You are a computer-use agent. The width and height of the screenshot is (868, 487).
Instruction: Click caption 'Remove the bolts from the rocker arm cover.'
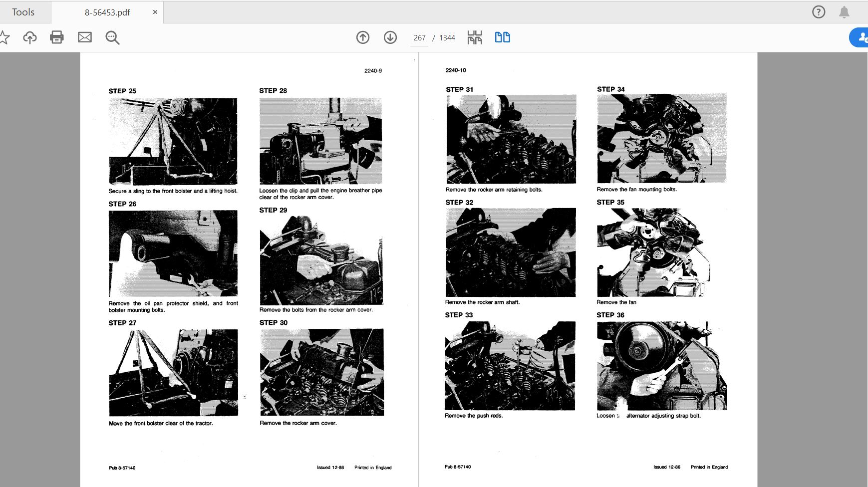point(316,310)
